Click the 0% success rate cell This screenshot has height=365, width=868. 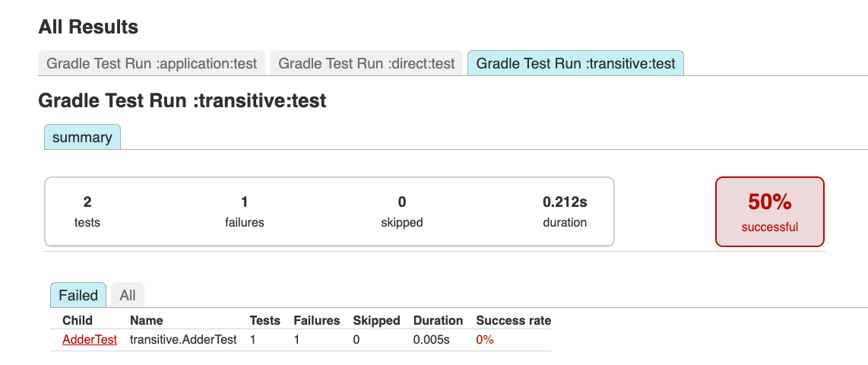485,340
